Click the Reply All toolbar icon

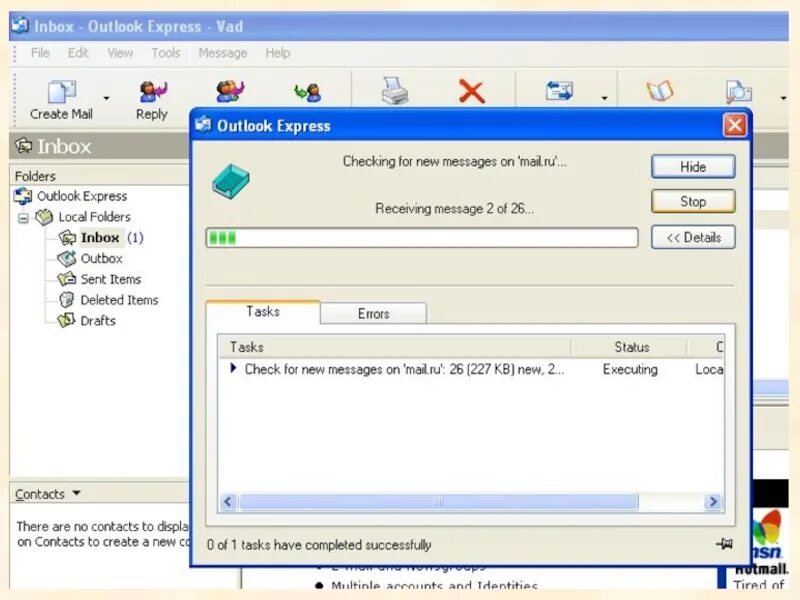230,92
